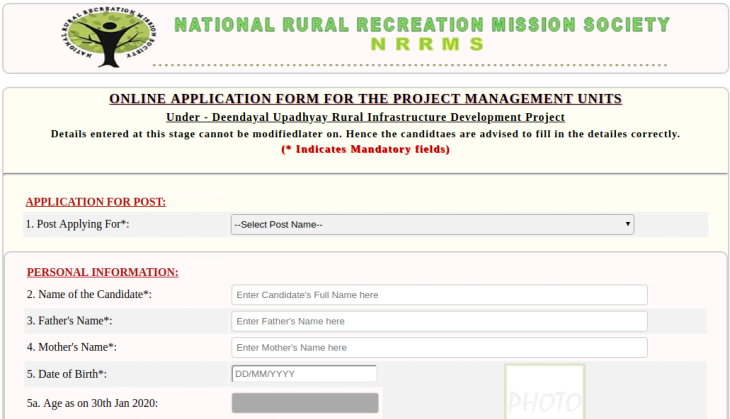Click the greyed Age as on 30th Jan 2020 field
Screen dimensions: 730x419
[x=305, y=403]
